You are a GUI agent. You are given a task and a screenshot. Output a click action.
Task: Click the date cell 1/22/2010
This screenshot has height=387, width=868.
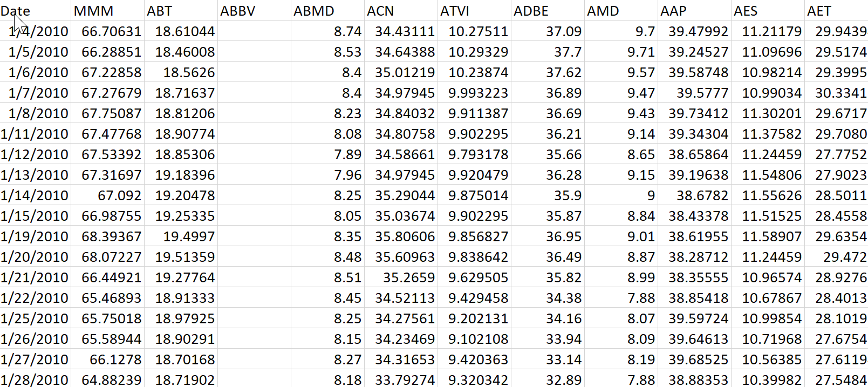click(36, 298)
